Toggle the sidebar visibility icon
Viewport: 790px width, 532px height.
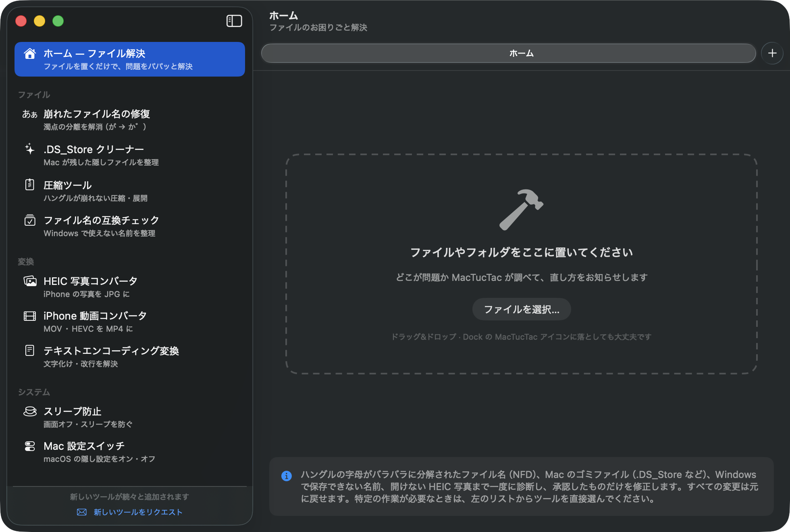click(x=234, y=21)
